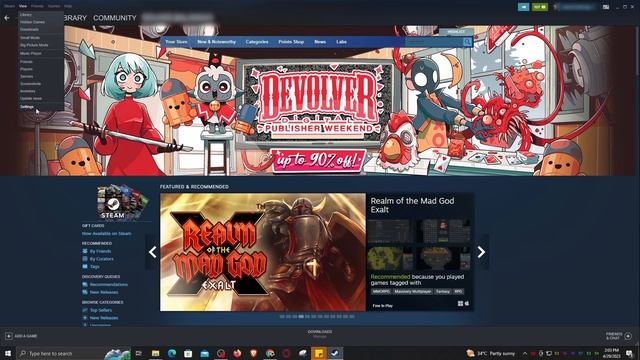Launch Chrome from the taskbar

point(270,353)
